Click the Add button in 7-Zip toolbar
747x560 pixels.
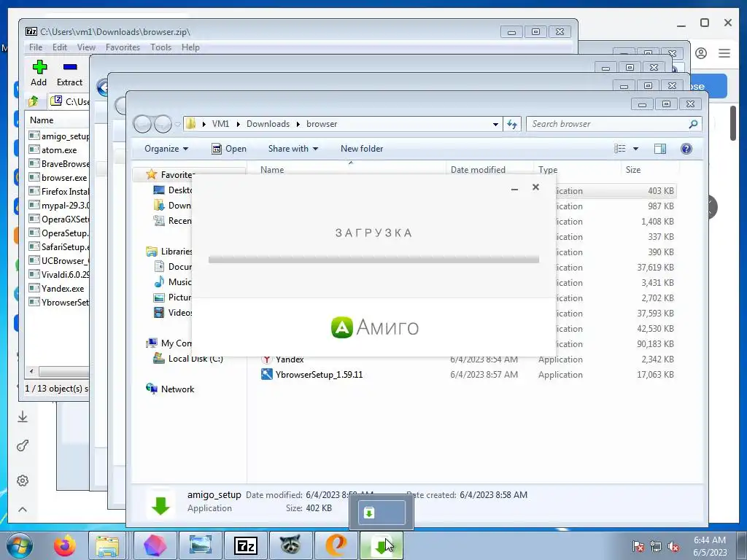tap(39, 73)
